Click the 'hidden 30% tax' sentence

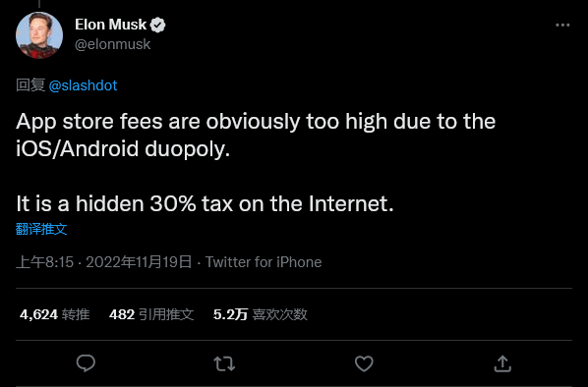click(205, 203)
